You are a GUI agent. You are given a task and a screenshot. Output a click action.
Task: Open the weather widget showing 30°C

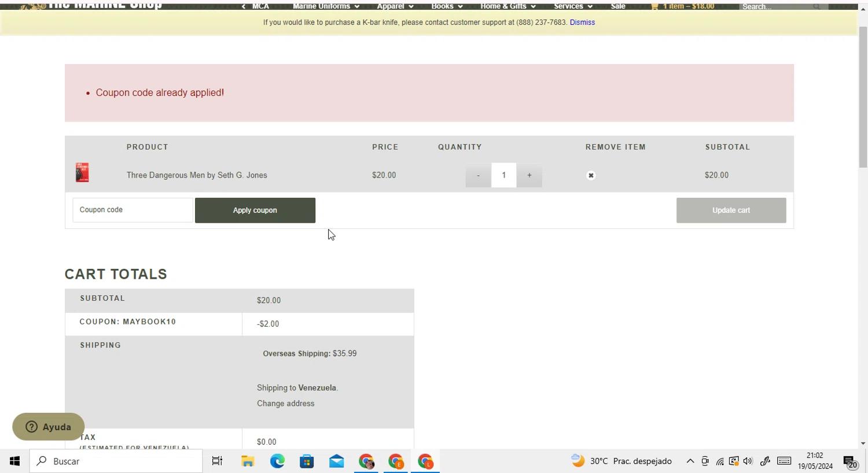pyautogui.click(x=621, y=461)
